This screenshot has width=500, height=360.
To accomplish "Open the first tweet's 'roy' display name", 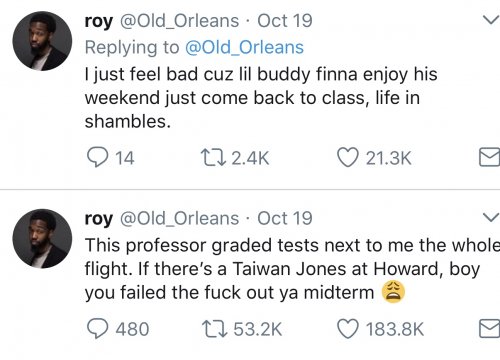I will [x=99, y=21].
